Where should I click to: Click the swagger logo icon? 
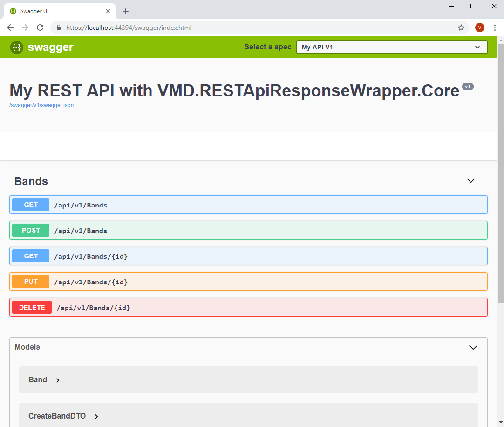pyautogui.click(x=16, y=47)
